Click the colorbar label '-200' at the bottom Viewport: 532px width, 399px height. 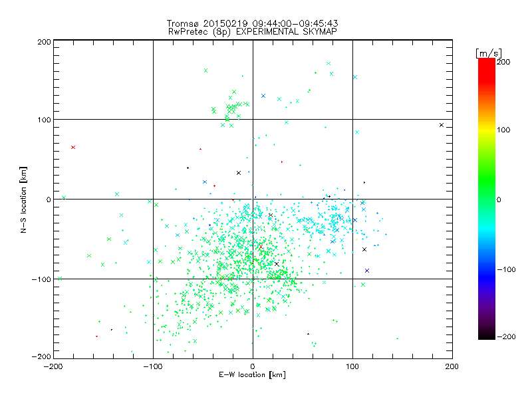[506, 336]
